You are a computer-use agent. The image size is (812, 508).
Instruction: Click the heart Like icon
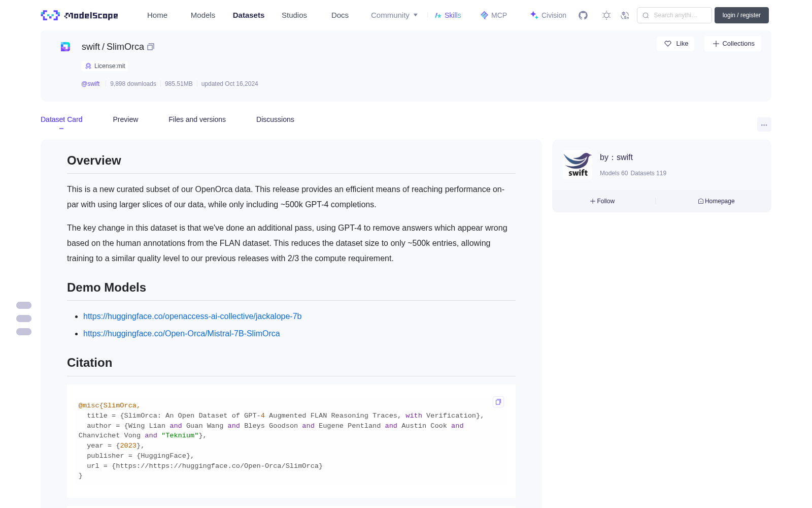[668, 44]
